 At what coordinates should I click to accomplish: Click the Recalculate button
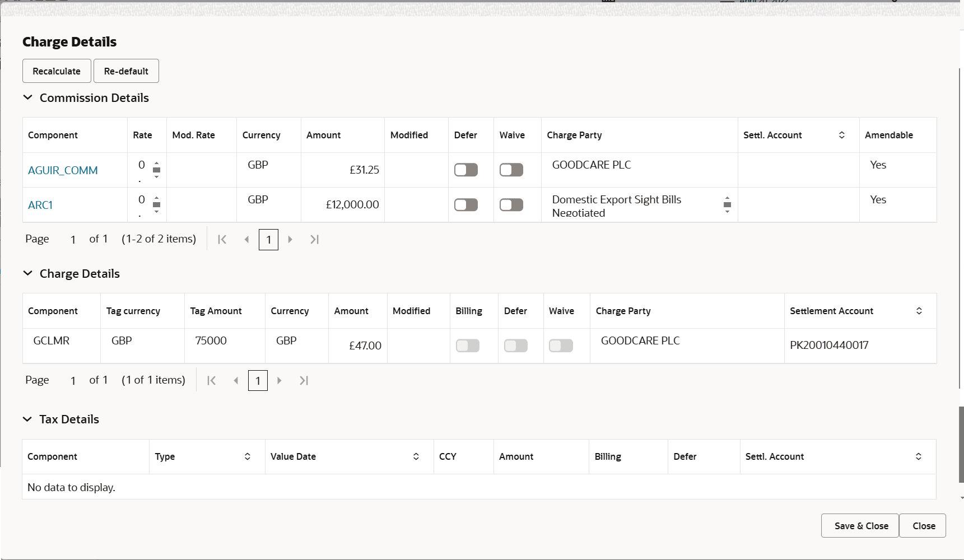tap(56, 71)
